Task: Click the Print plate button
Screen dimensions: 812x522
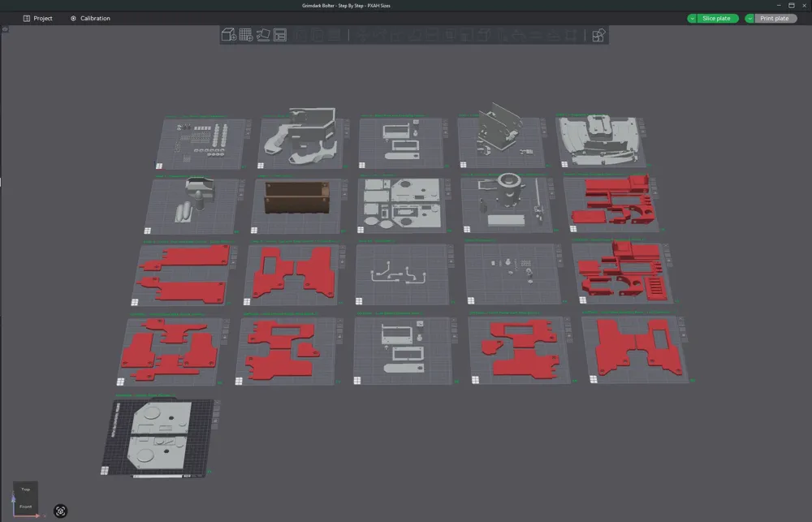Action: pos(775,18)
